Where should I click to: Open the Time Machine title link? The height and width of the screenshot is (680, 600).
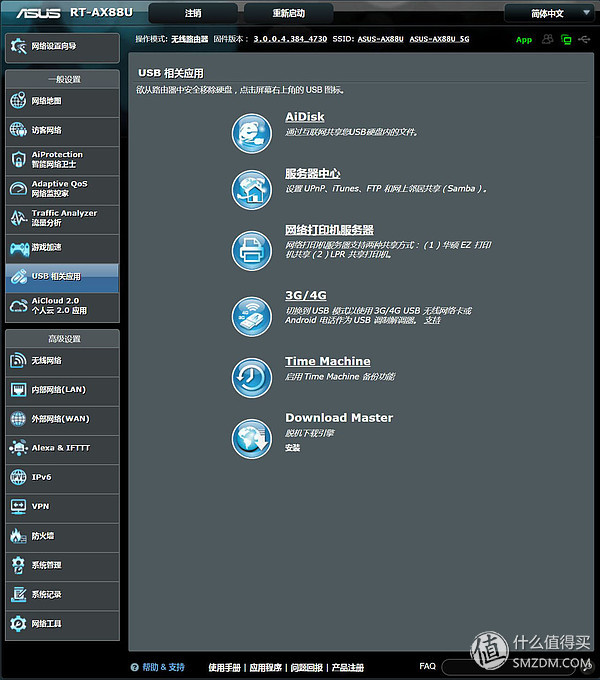click(x=328, y=361)
